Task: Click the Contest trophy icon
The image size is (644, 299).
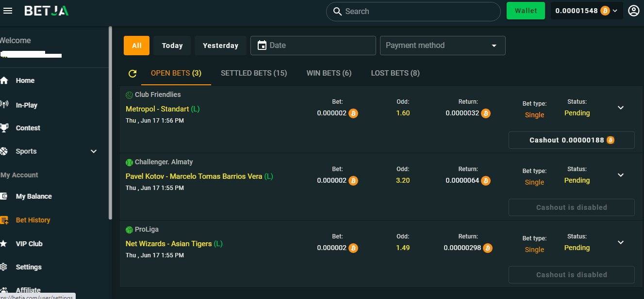Action: 4,128
